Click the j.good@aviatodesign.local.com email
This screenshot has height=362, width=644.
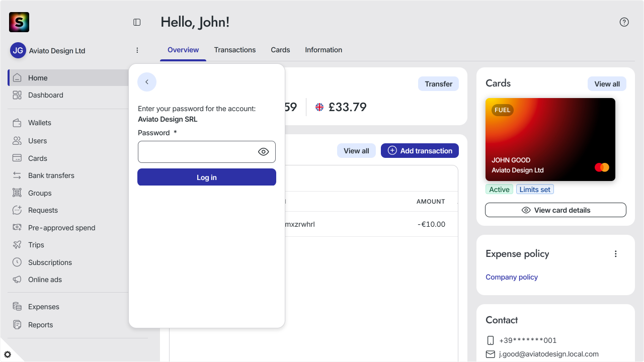pyautogui.click(x=549, y=354)
